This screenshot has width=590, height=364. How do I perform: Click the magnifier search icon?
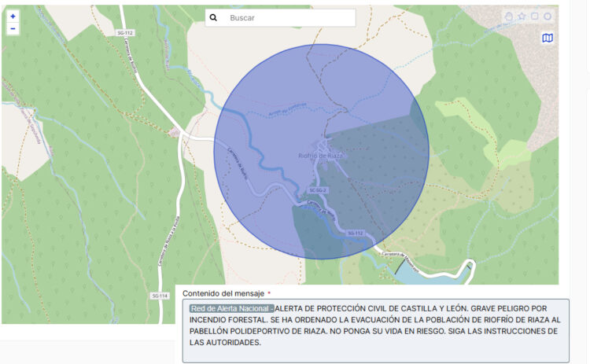click(x=213, y=17)
